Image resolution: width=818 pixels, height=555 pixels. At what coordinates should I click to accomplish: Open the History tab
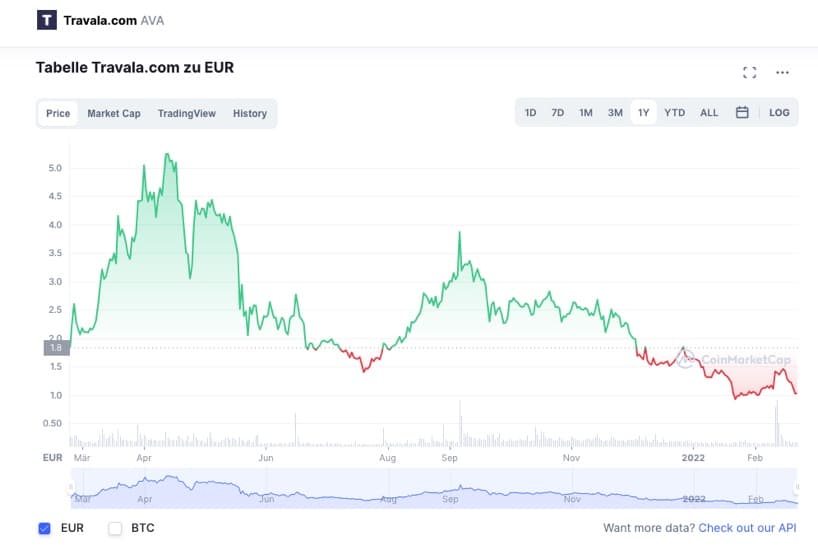(x=250, y=113)
